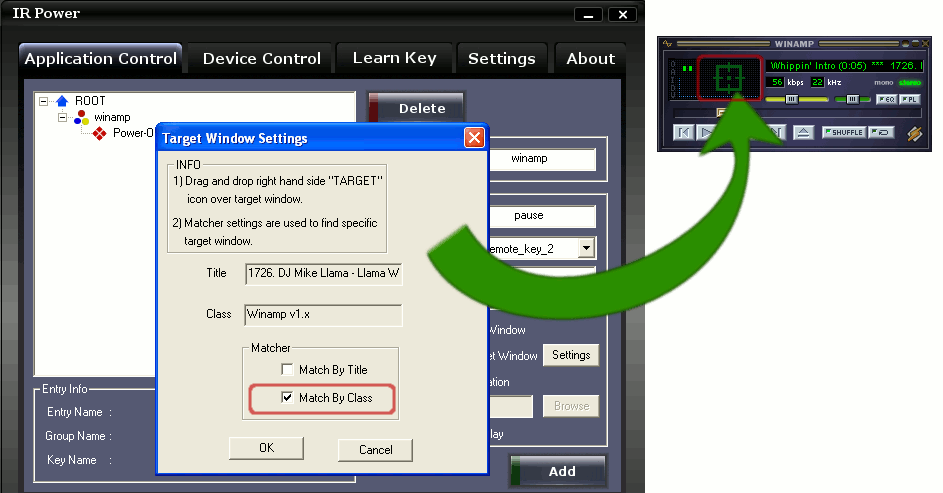Click the 'Entry Name :' label
943x493 pixels.
[x=79, y=412]
